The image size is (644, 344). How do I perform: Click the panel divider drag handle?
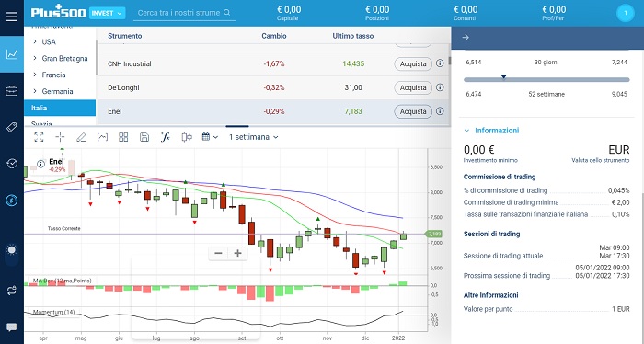[237, 126]
